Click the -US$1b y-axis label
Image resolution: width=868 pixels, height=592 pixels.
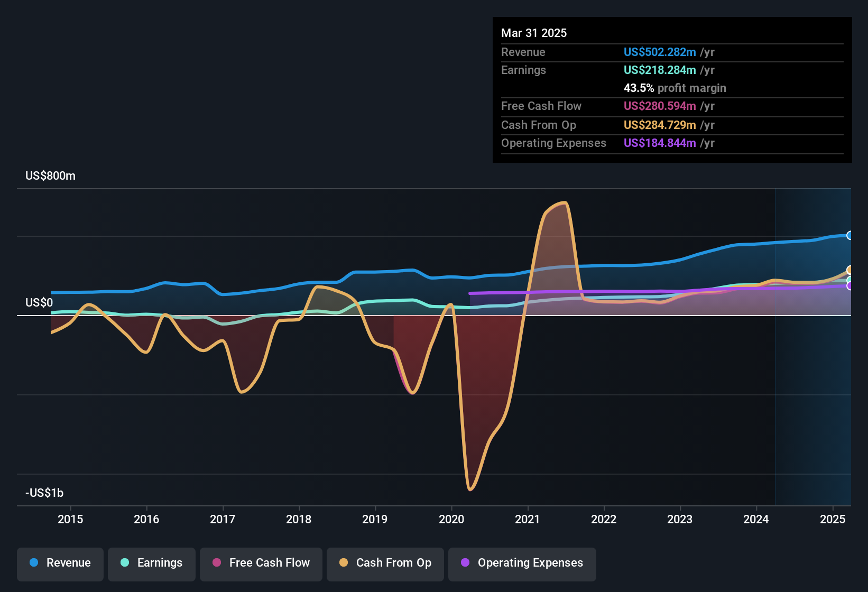click(x=44, y=493)
